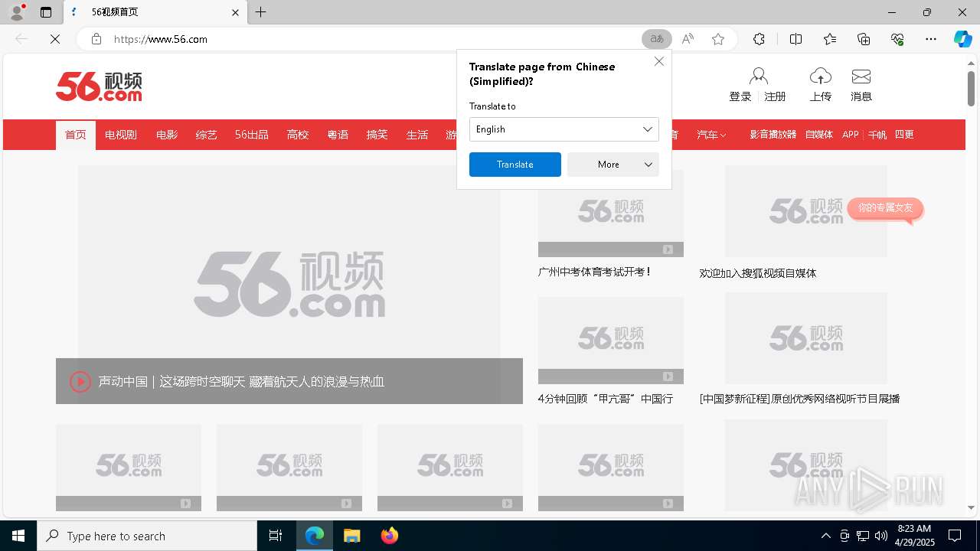
Task: Open the notification center icon
Action: coord(955,536)
